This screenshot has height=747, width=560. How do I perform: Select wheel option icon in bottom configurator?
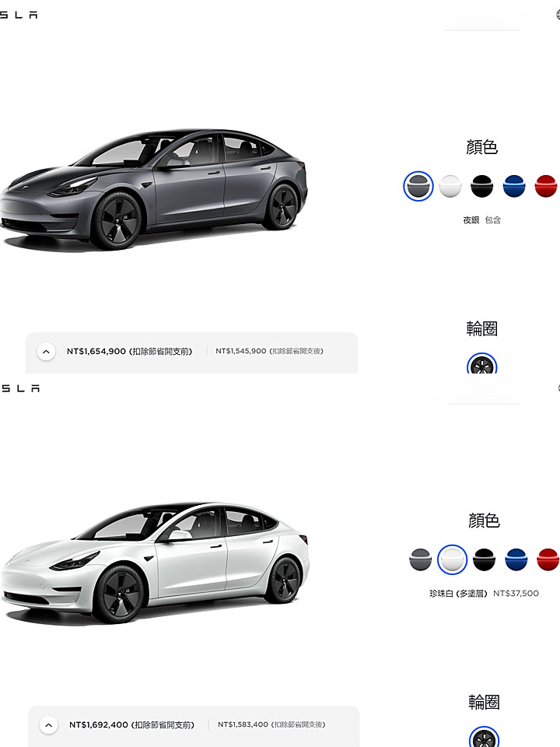485,737
